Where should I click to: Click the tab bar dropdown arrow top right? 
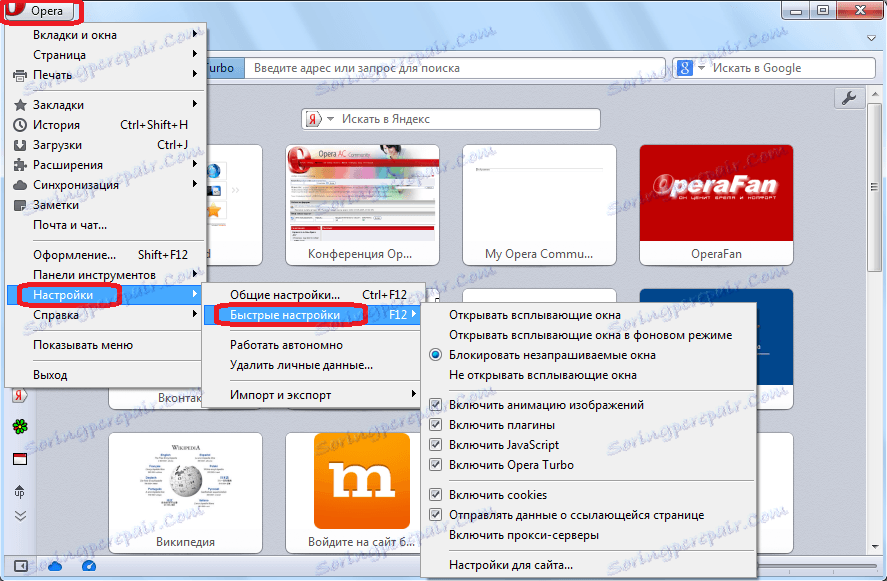click(872, 38)
